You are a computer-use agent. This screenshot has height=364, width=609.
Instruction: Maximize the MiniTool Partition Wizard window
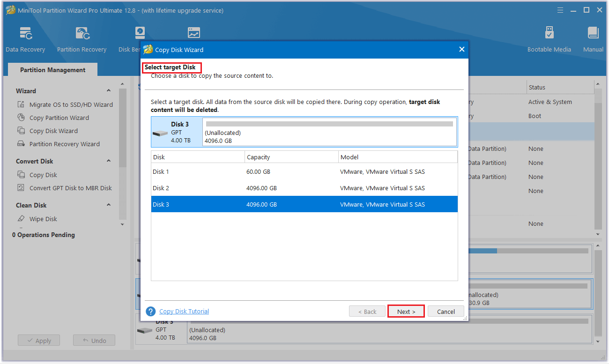[x=586, y=10]
